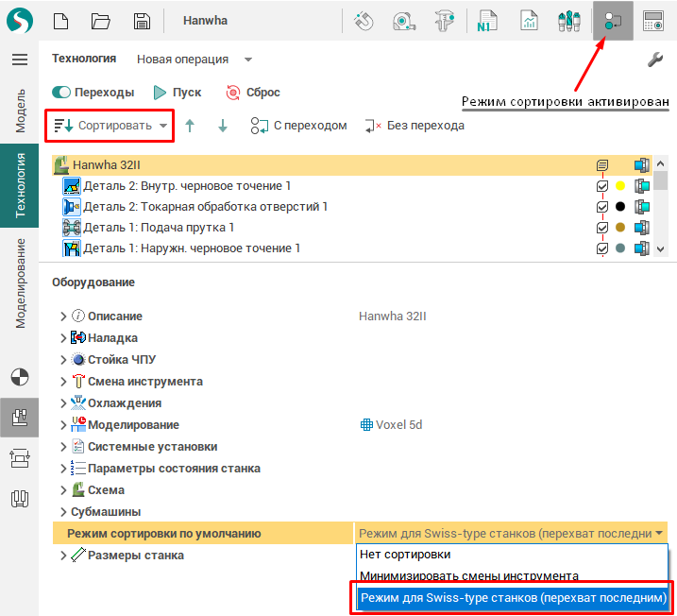The width and height of the screenshot is (677, 616).
Task: Click the Сброс button
Action: coord(253,93)
